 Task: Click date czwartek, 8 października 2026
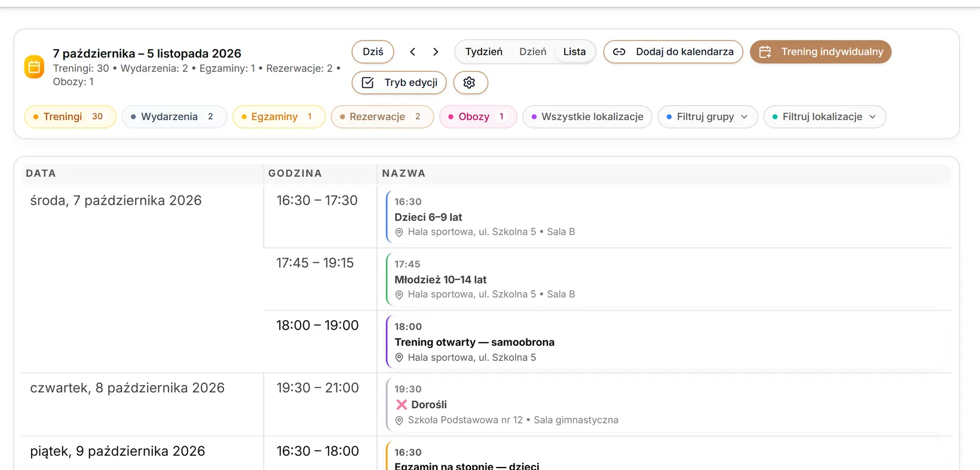[127, 388]
